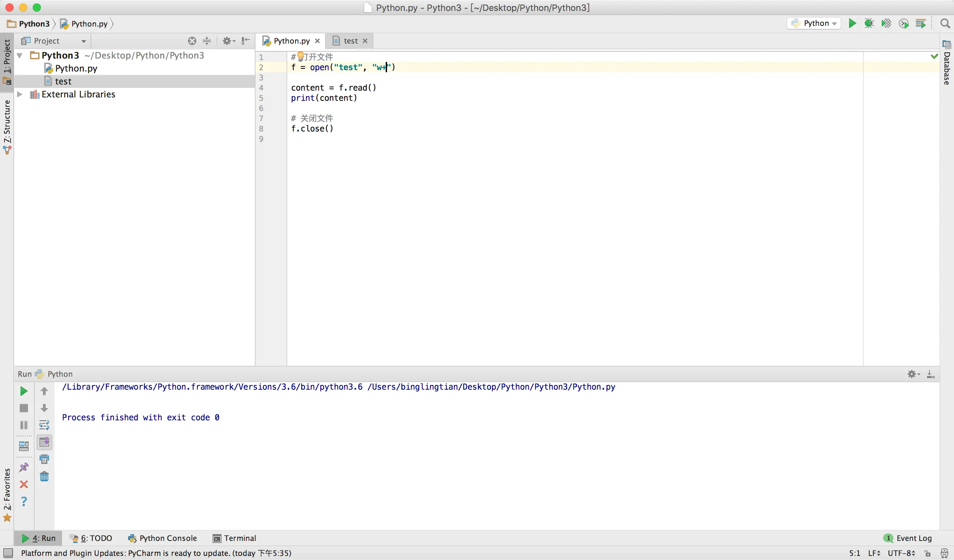Collapse the Python3 project root folder
Viewport: 954px width, 560px height.
pyautogui.click(x=20, y=56)
